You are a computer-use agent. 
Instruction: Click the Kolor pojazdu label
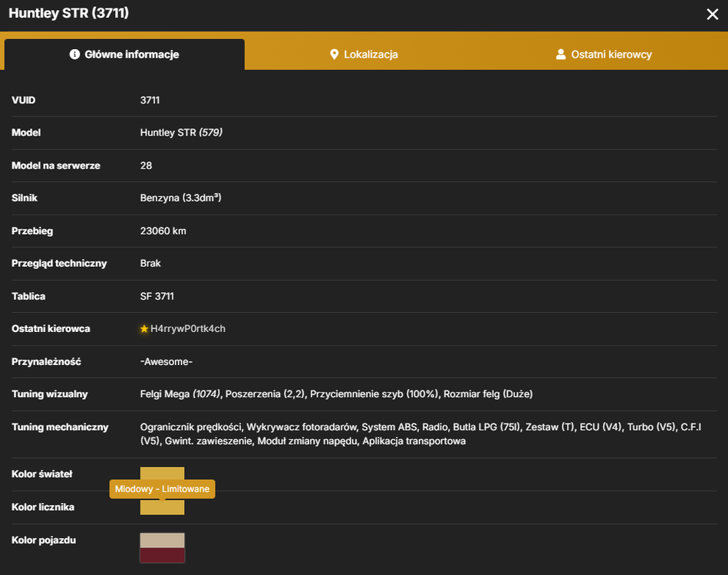tap(44, 540)
